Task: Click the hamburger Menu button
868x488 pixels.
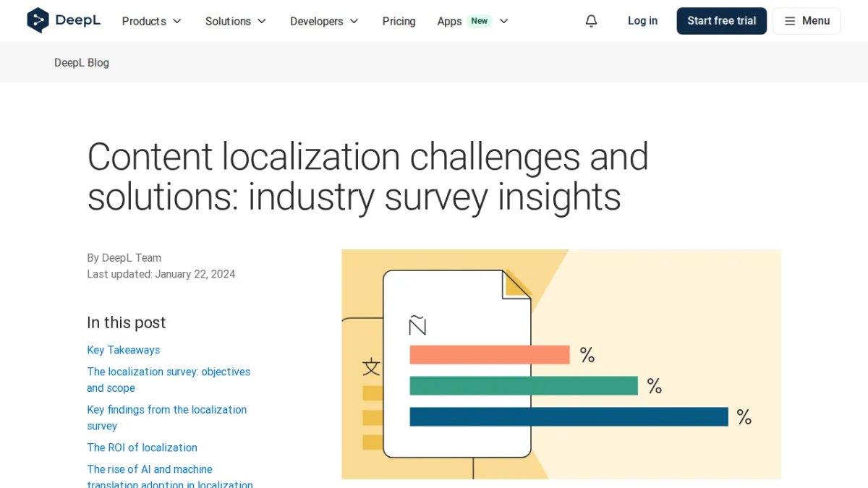Action: [x=807, y=21]
